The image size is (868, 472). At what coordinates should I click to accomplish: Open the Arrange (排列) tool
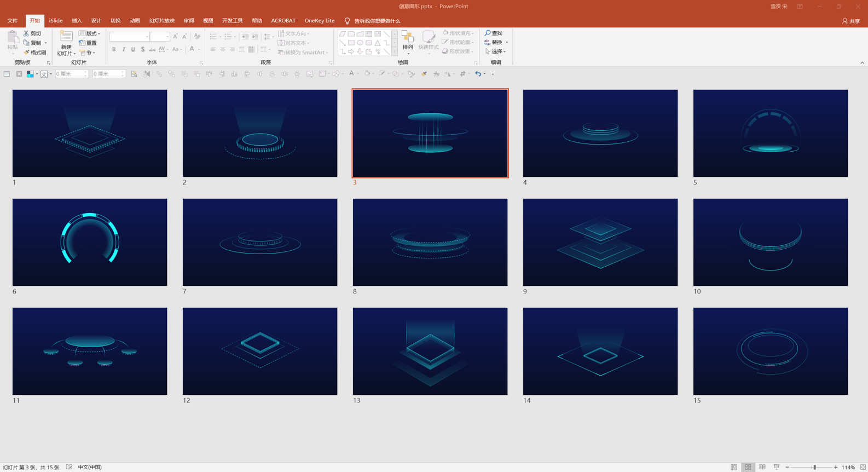click(408, 40)
